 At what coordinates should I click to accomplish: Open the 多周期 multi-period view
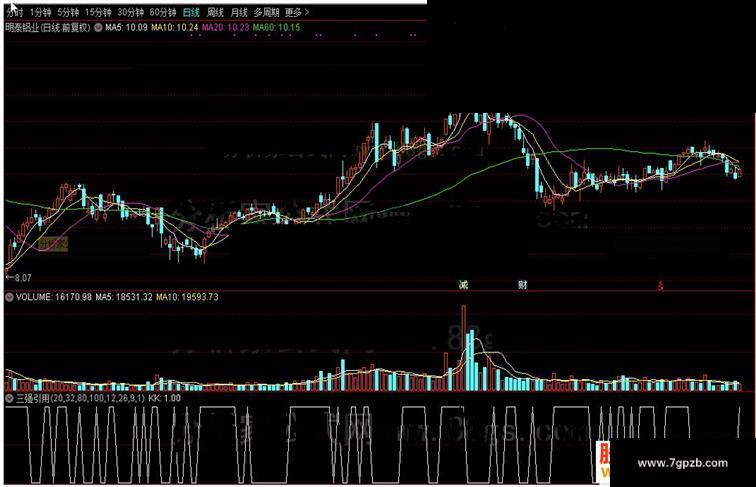point(267,12)
